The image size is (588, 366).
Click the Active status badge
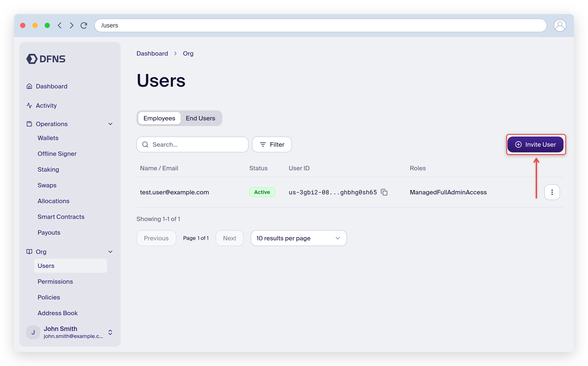point(262,192)
